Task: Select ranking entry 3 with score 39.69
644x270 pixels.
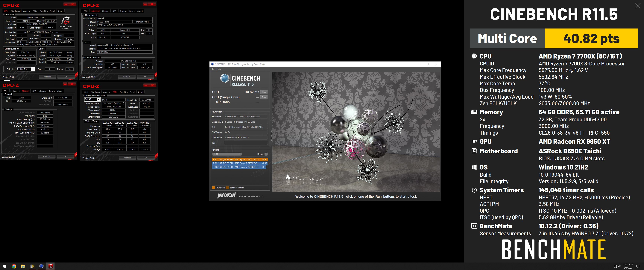Action: [x=240, y=167]
